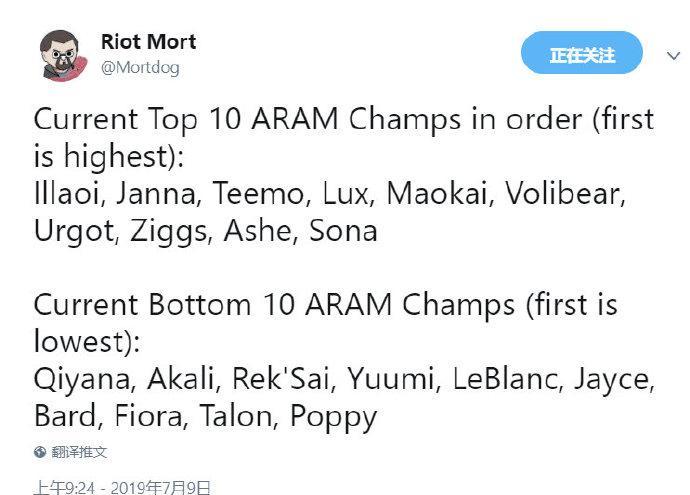
Task: Click the word Qiyana in the tweet
Action: coord(84,379)
